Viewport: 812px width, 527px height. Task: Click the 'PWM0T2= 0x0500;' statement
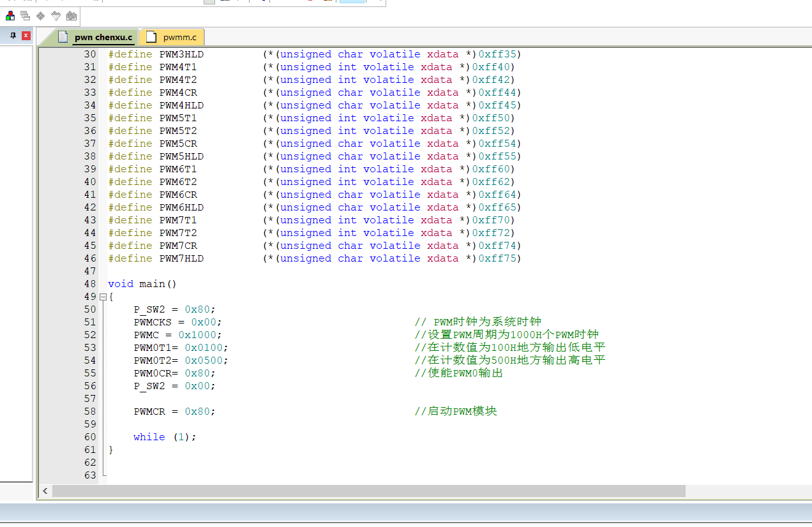click(181, 360)
